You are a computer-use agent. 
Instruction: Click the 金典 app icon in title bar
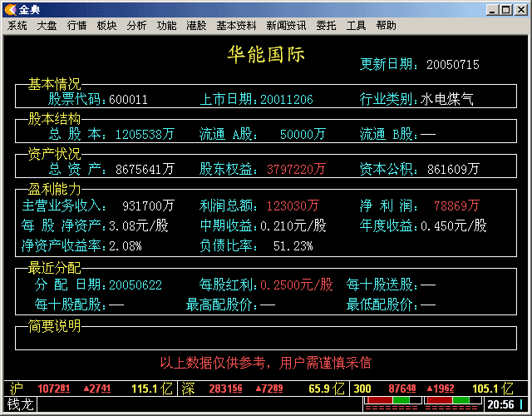11,9
